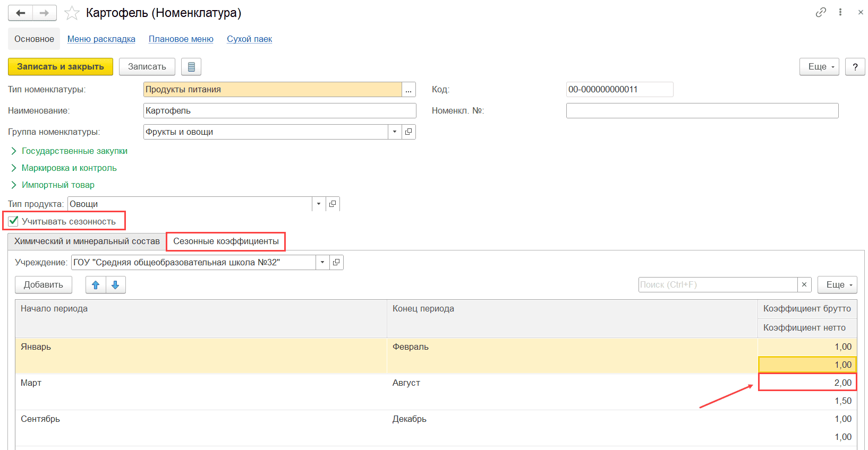Click the forward navigation arrow

point(45,13)
